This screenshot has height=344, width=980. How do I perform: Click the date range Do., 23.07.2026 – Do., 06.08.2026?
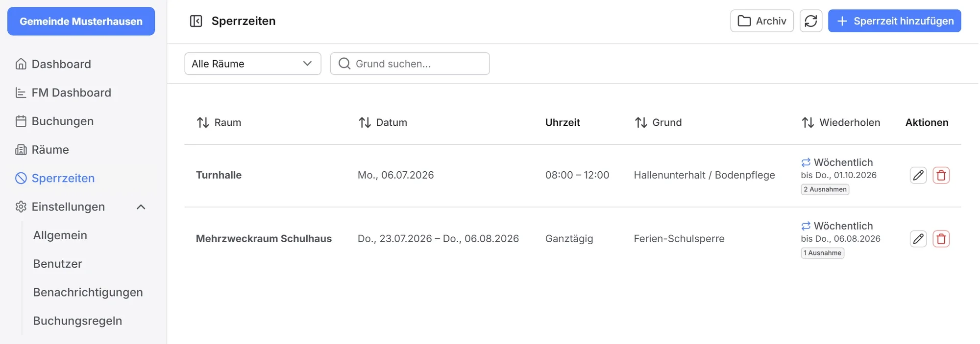(x=439, y=239)
